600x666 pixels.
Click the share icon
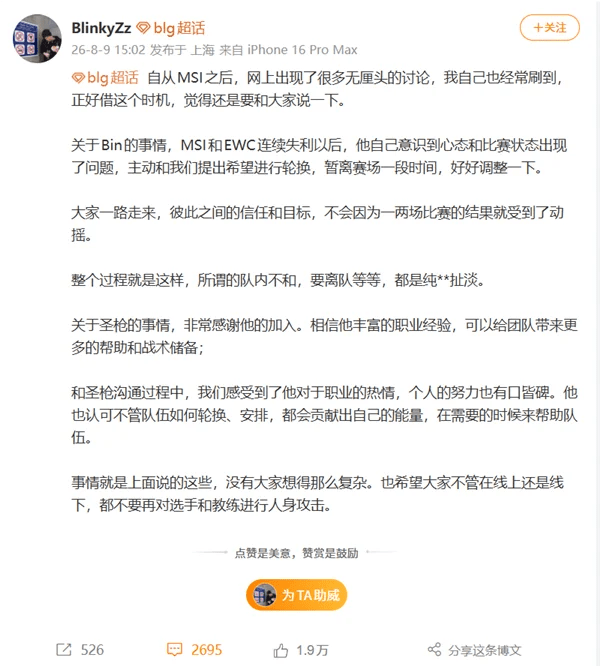pyautogui.click(x=434, y=649)
